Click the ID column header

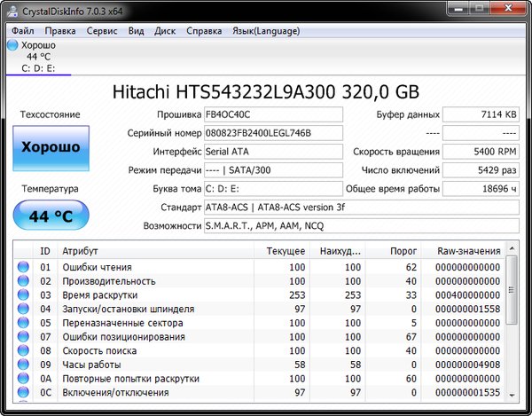(x=45, y=251)
